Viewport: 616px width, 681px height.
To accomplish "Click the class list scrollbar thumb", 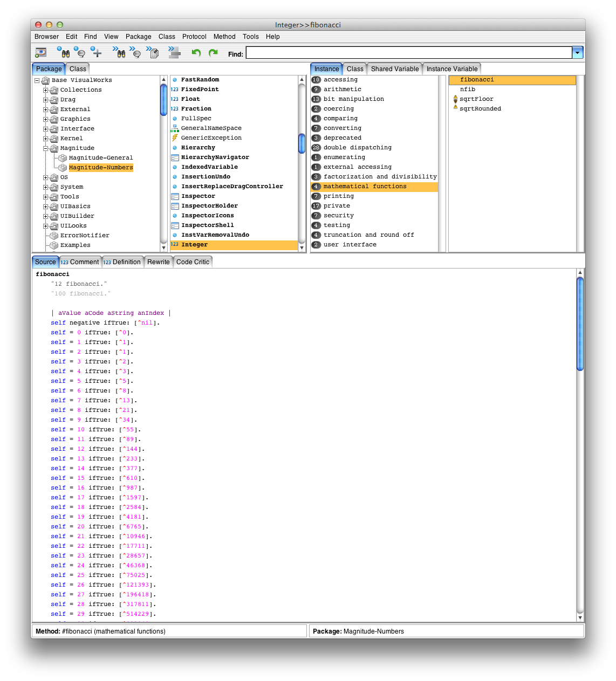I will pos(302,143).
